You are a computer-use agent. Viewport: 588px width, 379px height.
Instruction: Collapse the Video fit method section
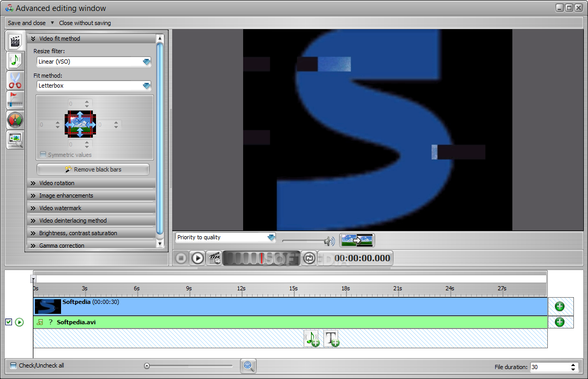click(91, 39)
